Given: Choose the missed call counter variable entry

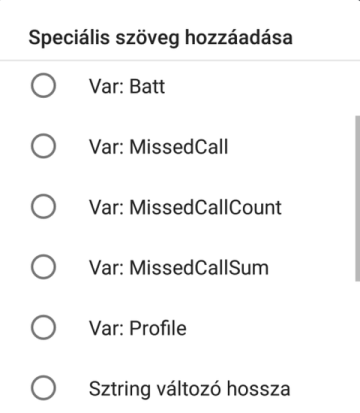Looking at the screenshot, I should (180, 206).
